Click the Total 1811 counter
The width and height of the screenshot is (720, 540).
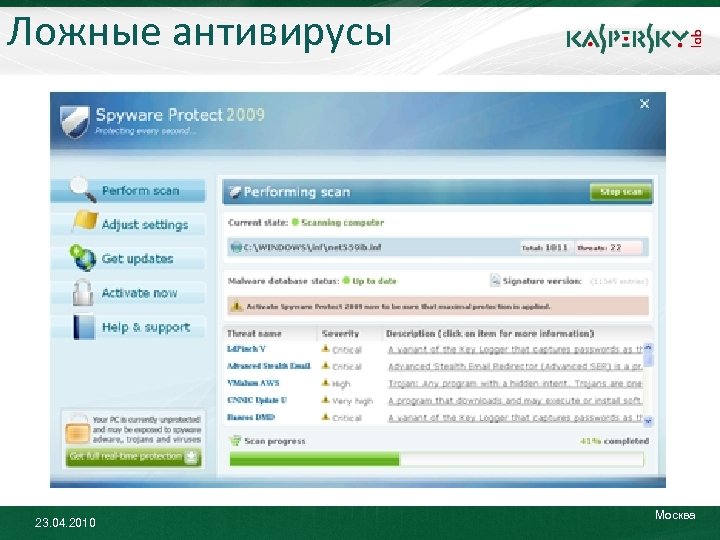[x=546, y=248]
